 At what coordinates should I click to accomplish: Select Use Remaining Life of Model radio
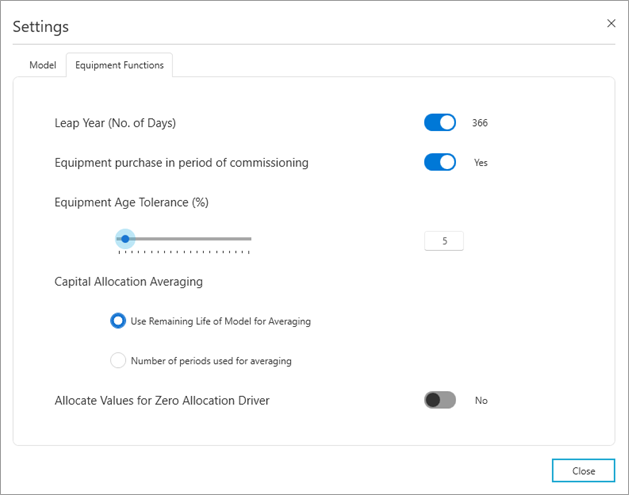pos(118,321)
